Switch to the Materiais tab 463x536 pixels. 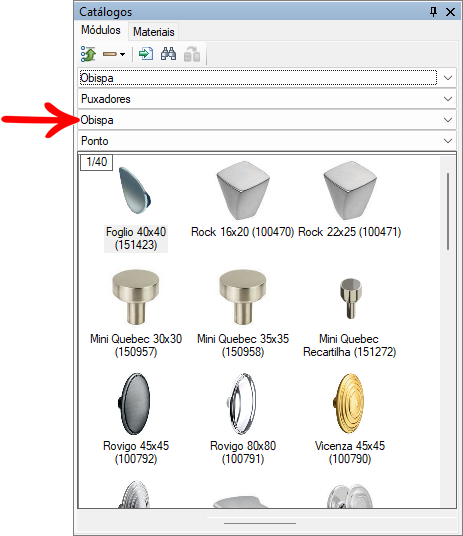pyautogui.click(x=154, y=32)
